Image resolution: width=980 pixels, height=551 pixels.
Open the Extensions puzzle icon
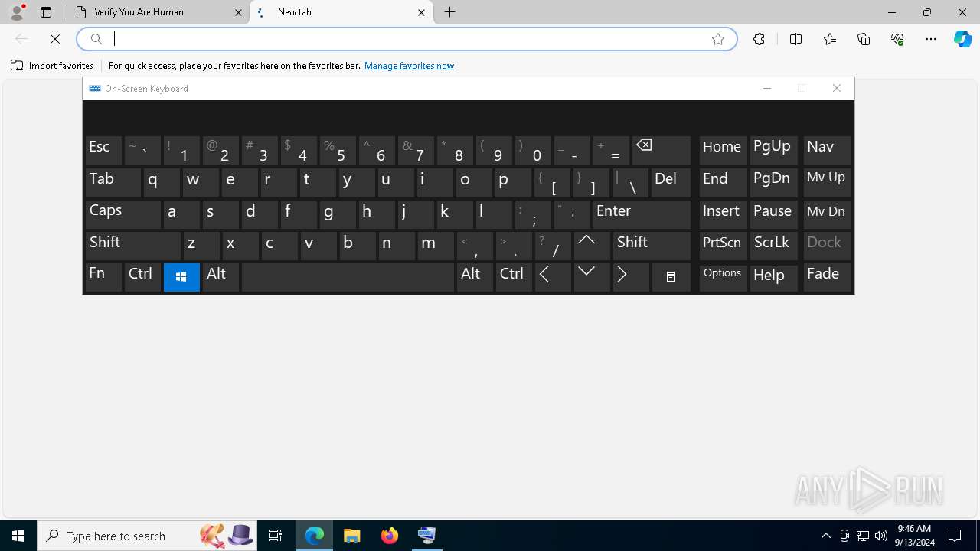(759, 39)
